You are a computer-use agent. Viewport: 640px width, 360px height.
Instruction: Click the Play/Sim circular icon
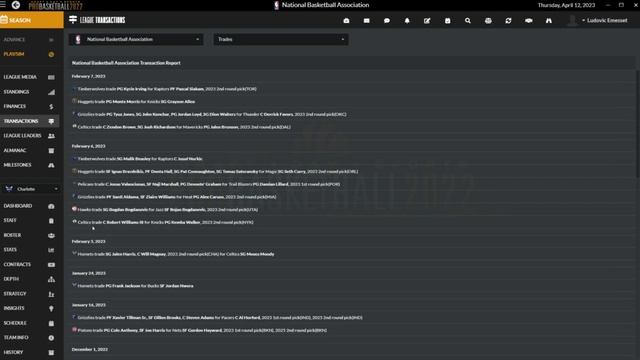pyautogui.click(x=51, y=54)
